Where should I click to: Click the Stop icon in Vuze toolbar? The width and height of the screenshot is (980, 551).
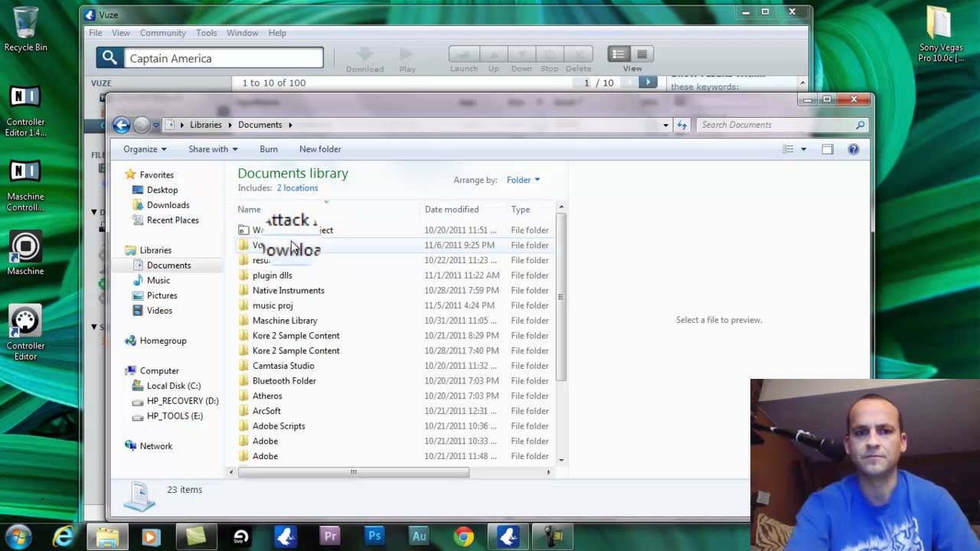[550, 54]
